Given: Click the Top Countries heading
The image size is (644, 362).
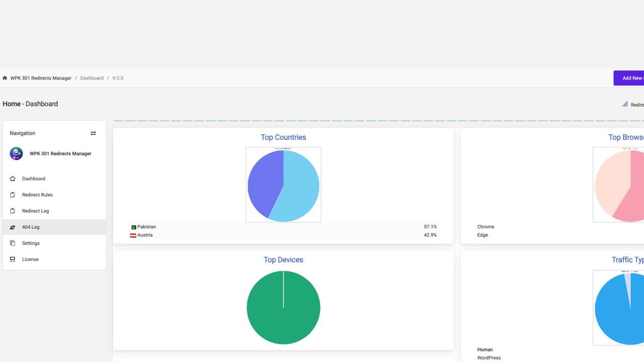Looking at the screenshot, I should pyautogui.click(x=283, y=137).
